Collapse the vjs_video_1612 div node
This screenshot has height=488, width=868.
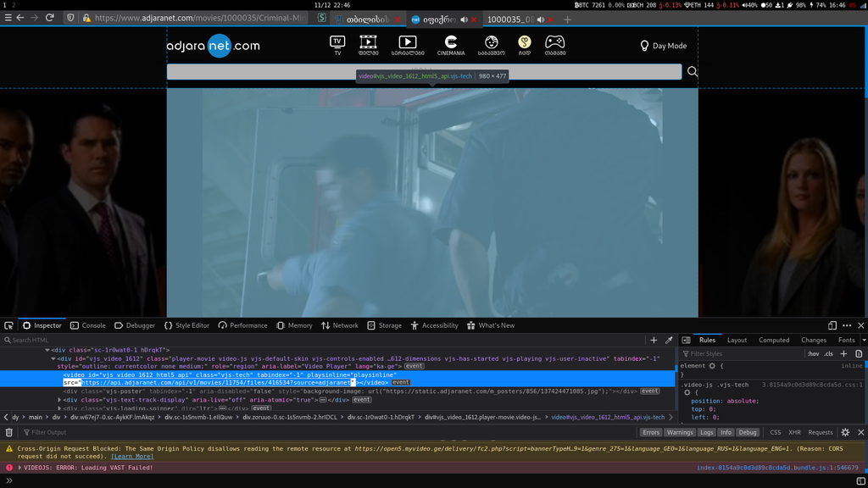click(53, 358)
